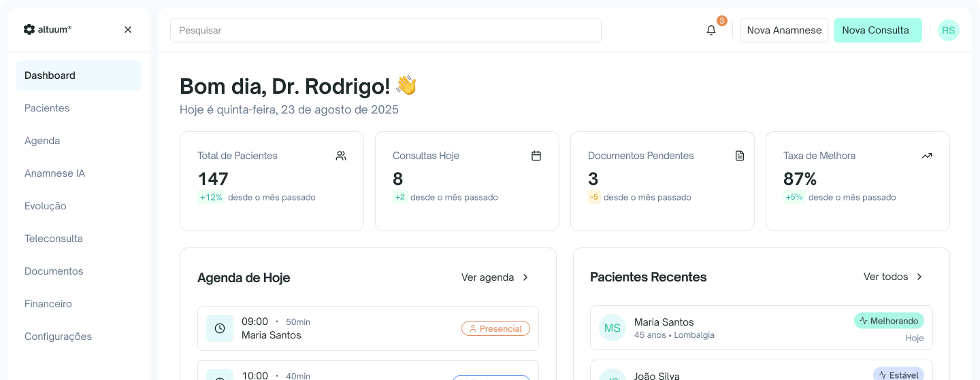
Task: Click the Nova Anamnese button
Action: [x=784, y=30]
